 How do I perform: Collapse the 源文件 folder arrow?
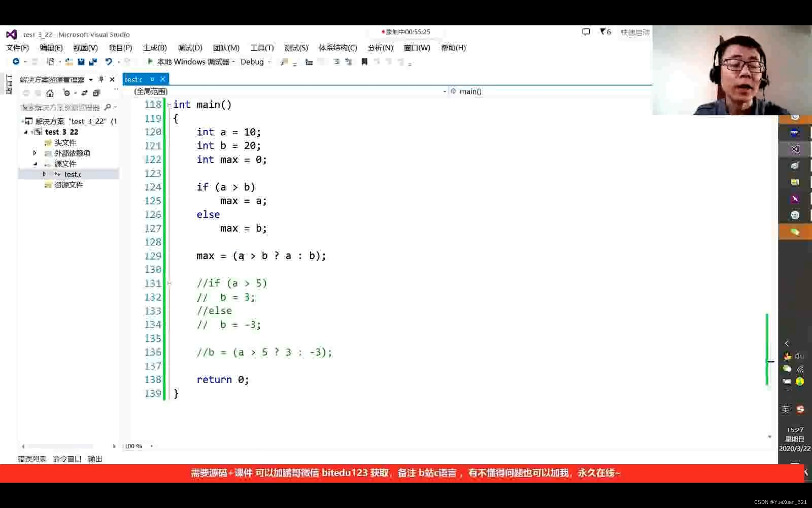tap(35, 164)
